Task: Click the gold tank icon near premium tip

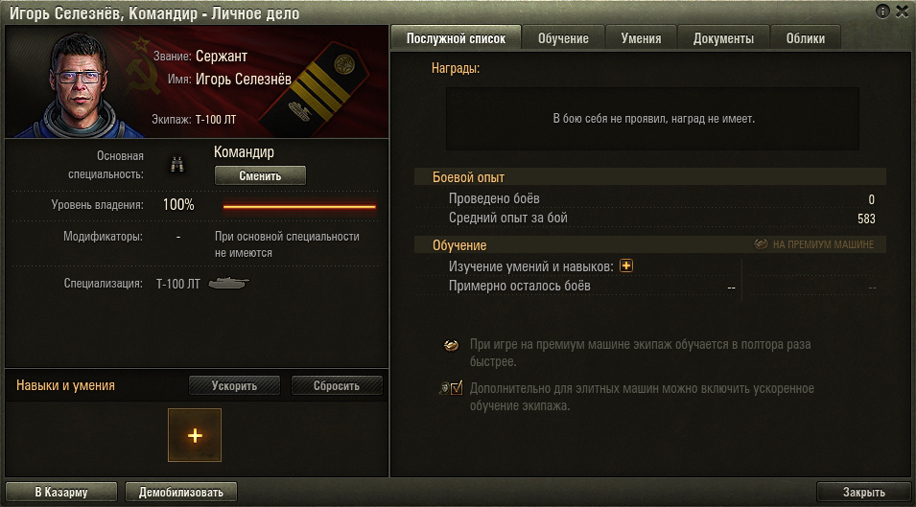Action: (451, 345)
